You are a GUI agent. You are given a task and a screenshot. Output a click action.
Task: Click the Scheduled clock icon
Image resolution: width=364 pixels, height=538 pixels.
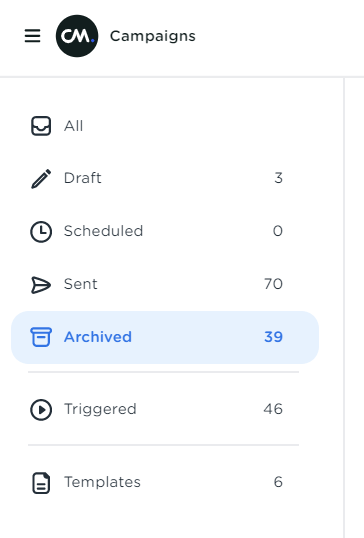tap(41, 232)
